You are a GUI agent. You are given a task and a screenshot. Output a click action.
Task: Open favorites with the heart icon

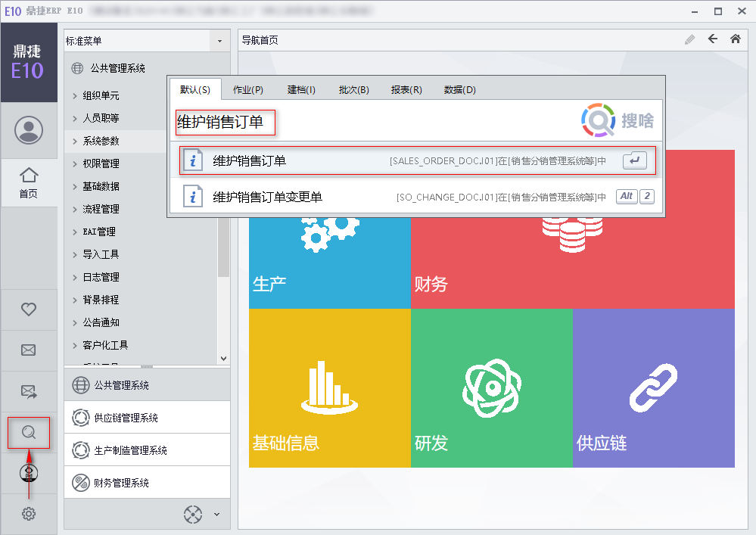(x=29, y=309)
